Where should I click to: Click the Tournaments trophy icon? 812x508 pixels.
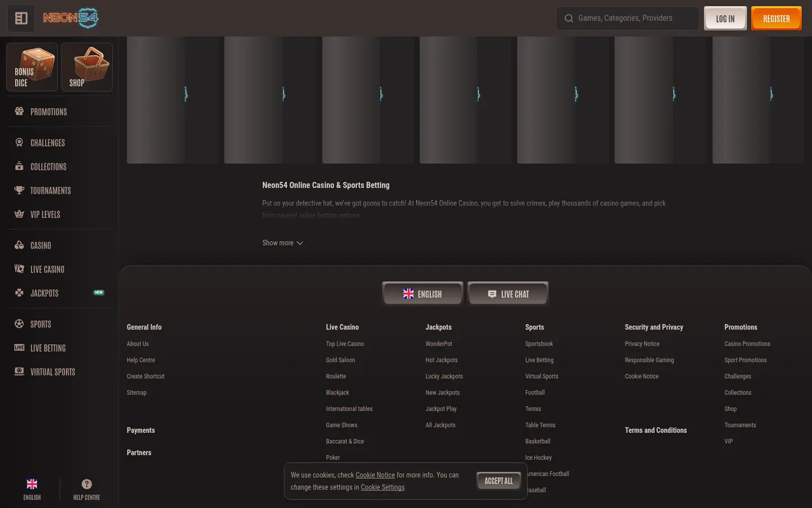click(19, 190)
